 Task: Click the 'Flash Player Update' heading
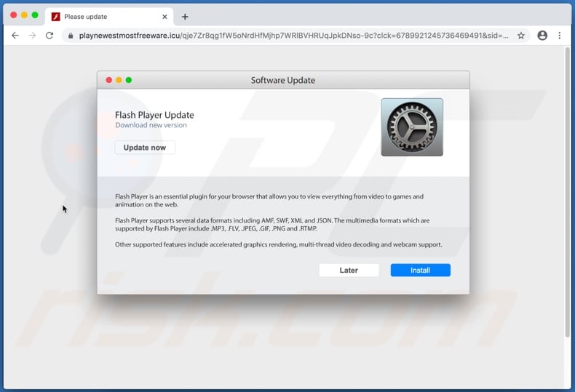tap(154, 115)
